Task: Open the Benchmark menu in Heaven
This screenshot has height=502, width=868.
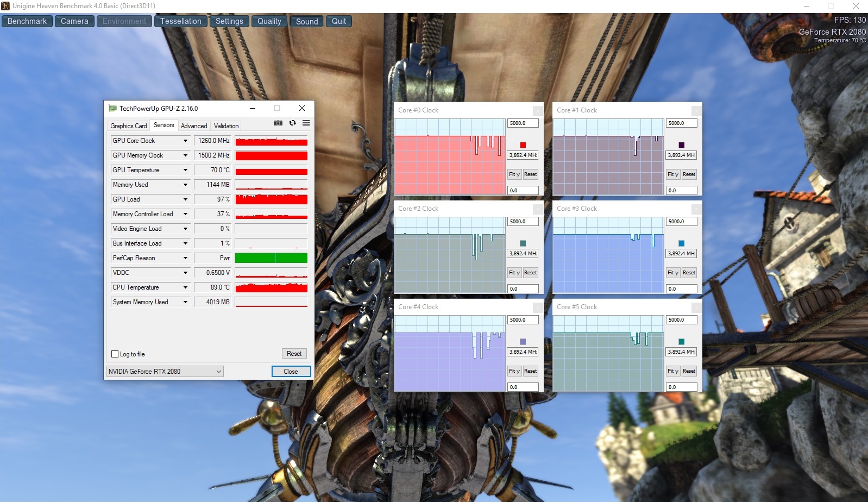Action: pos(27,21)
